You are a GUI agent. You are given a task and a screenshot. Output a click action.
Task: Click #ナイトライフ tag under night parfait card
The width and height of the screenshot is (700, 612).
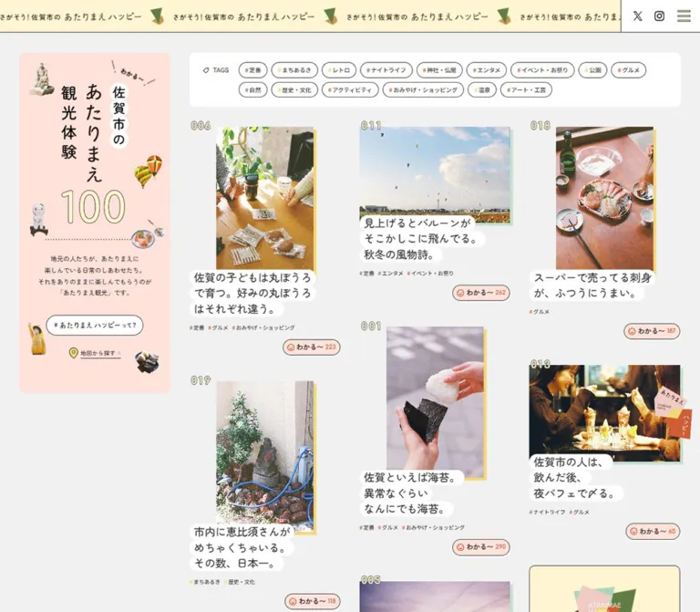(547, 513)
